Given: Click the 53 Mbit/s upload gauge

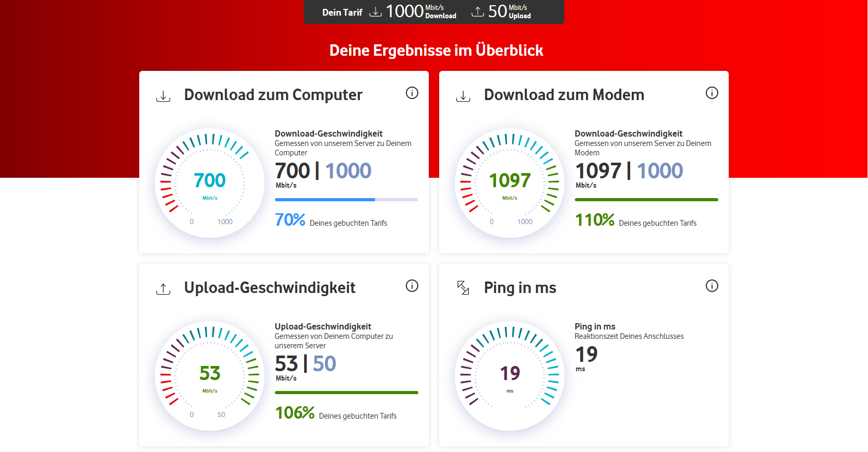Looking at the screenshot, I should [x=210, y=376].
